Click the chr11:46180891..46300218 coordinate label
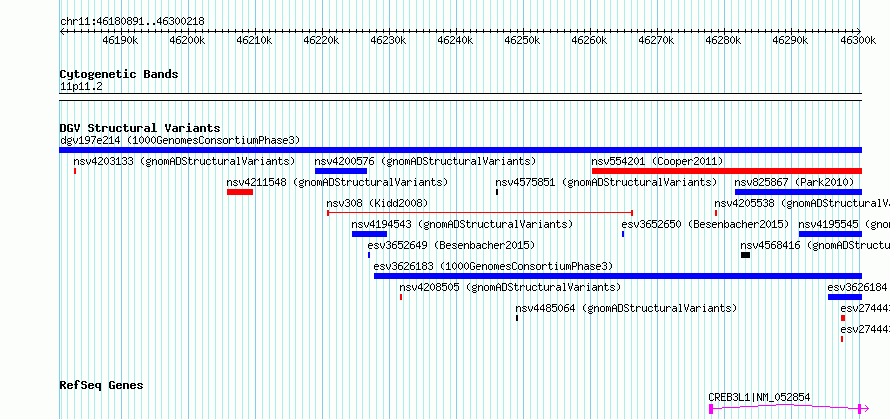890x419 pixels. coord(132,22)
